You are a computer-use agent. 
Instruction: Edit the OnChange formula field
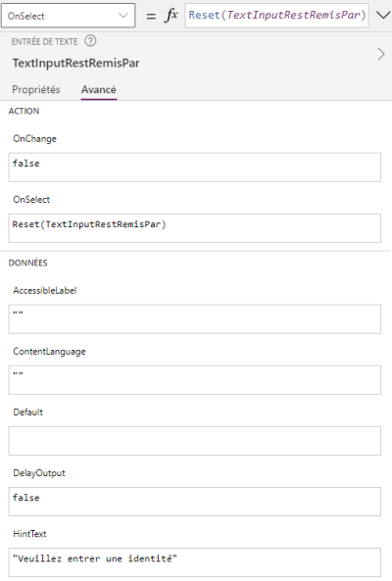coord(194,168)
